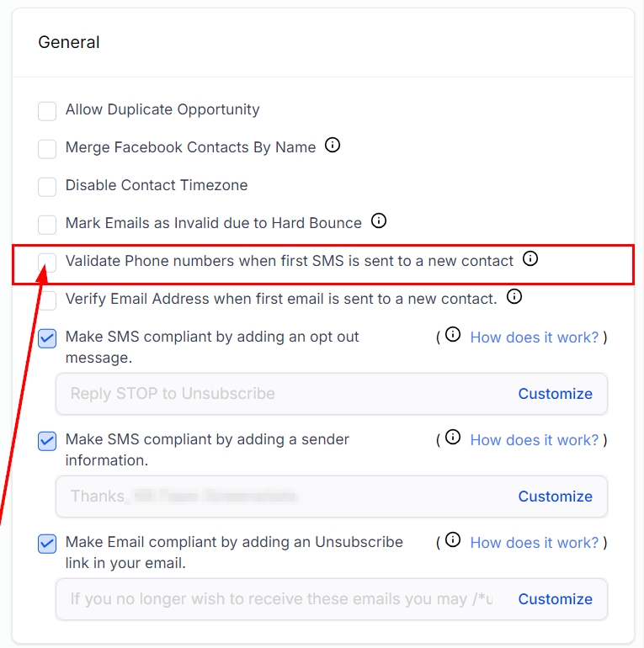The width and height of the screenshot is (644, 648).
Task: Enable Allow Duplicate Opportunity checkbox
Action: 48,111
